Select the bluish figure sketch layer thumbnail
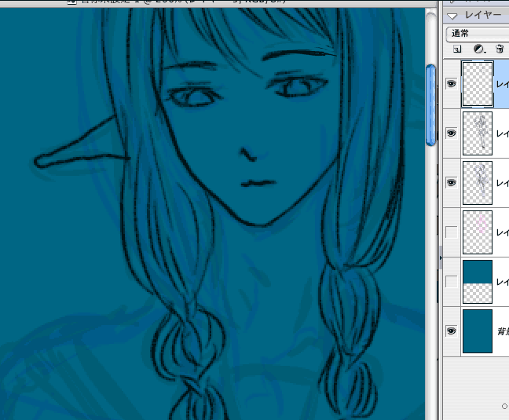Image resolution: width=509 pixels, height=420 pixels. tap(478, 183)
